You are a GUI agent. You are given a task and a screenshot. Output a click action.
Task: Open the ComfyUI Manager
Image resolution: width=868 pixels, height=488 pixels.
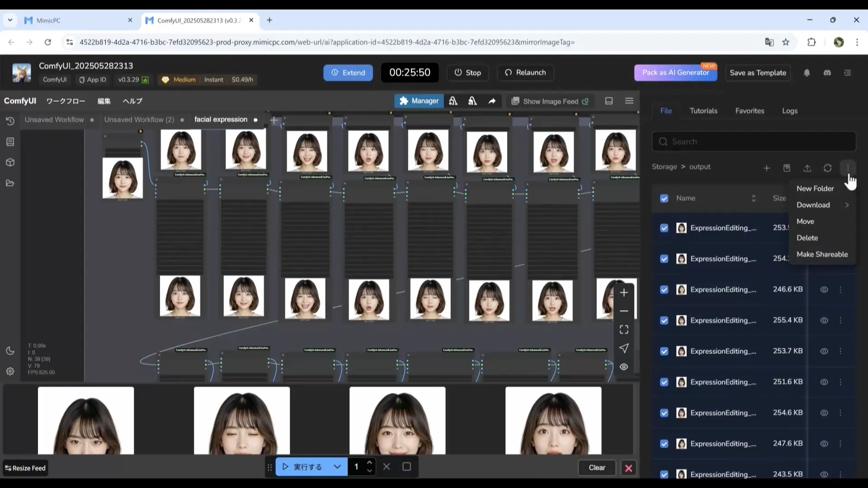pyautogui.click(x=419, y=101)
